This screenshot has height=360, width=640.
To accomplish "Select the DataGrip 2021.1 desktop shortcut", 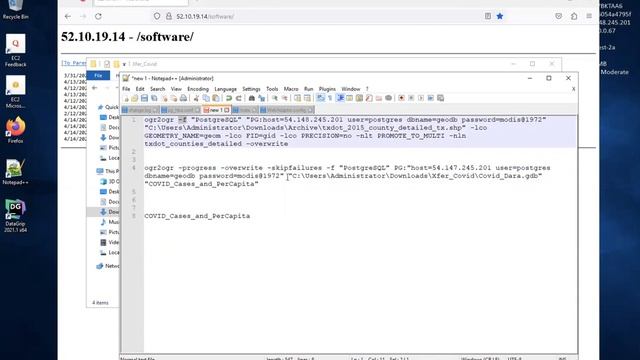I will click(16, 216).
